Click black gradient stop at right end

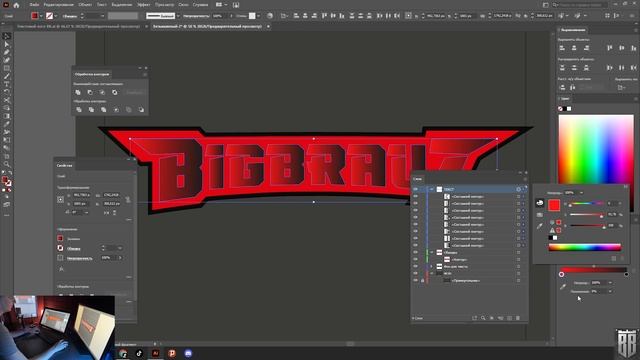click(626, 274)
